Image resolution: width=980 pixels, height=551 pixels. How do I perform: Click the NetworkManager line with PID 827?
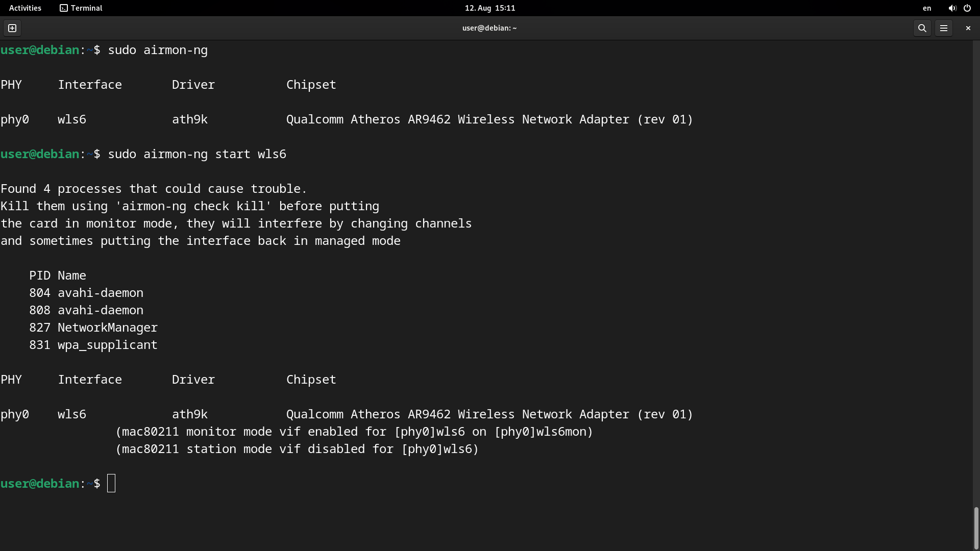coord(94,328)
